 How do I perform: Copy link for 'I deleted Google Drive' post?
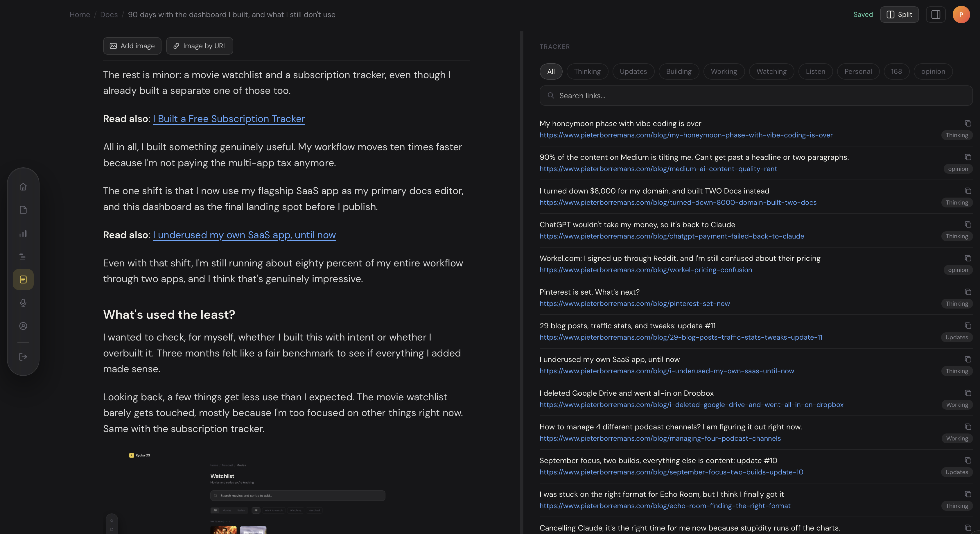(x=968, y=393)
